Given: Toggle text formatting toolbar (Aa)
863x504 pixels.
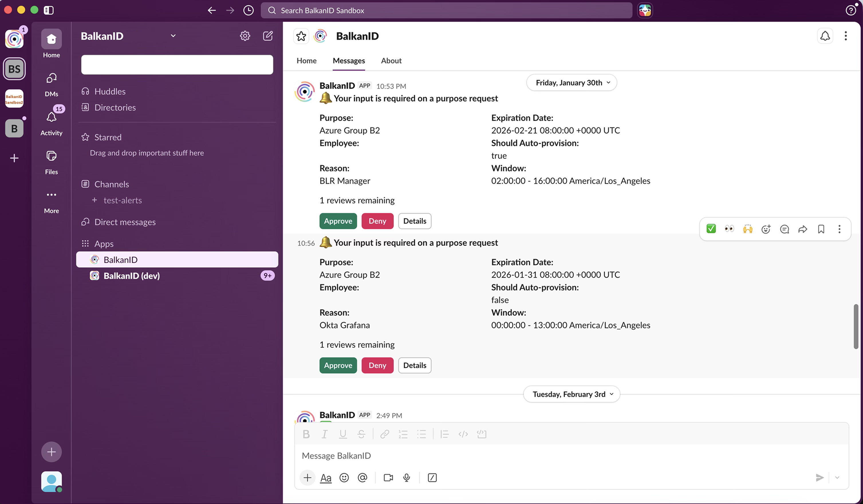Looking at the screenshot, I should [325, 478].
